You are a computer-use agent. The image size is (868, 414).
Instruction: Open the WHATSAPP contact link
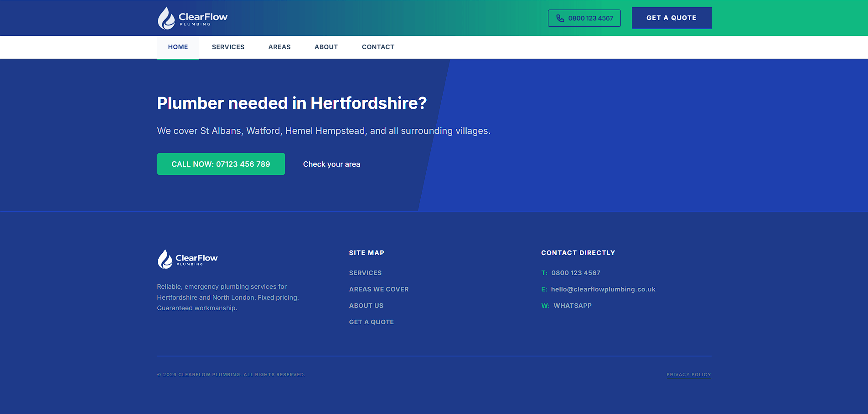572,306
